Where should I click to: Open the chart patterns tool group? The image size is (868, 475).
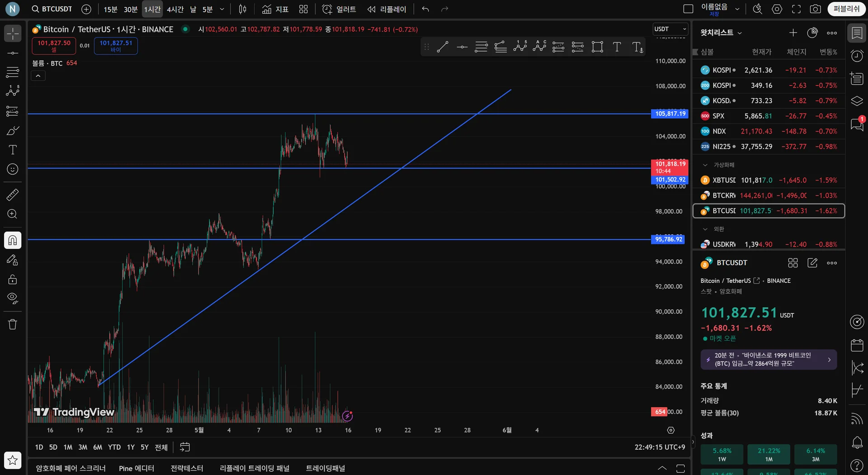(x=13, y=91)
